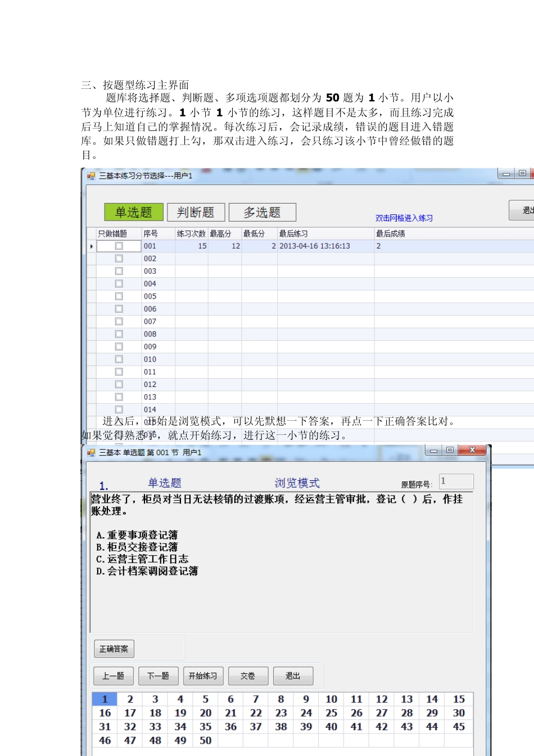Jump to question 45 in grid
This screenshot has height=756, width=534.
(459, 727)
